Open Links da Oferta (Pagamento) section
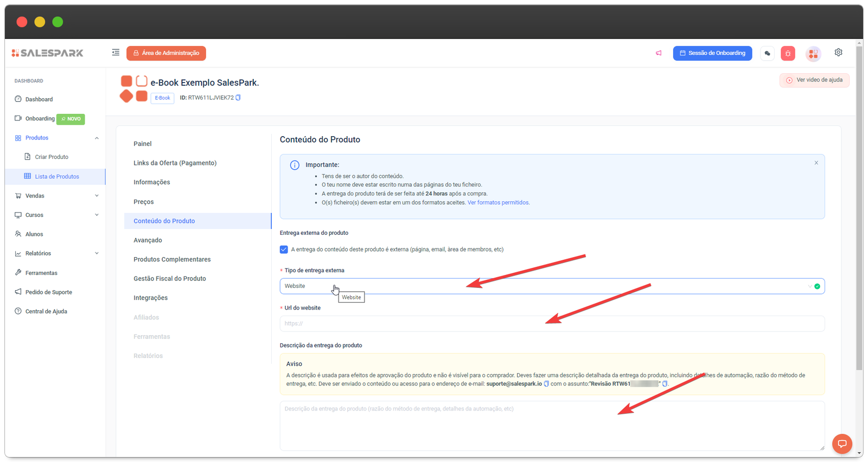Viewport: 868px width, 462px height. tap(175, 163)
